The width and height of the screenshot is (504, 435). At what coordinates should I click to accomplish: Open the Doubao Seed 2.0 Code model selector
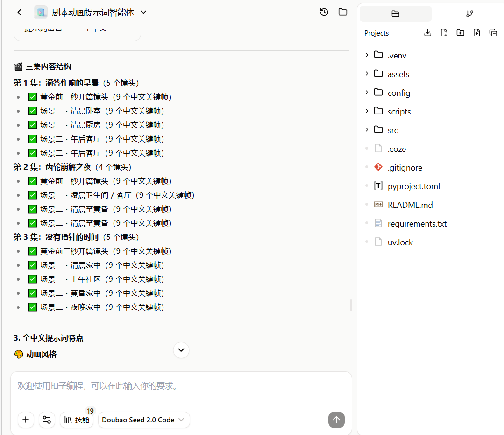144,420
